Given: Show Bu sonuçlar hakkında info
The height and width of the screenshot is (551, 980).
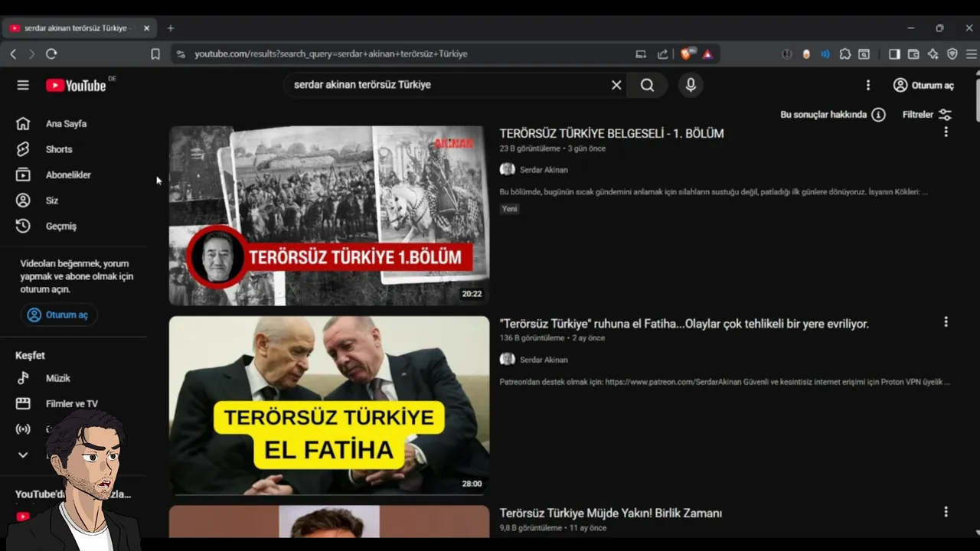Looking at the screenshot, I should pos(832,115).
